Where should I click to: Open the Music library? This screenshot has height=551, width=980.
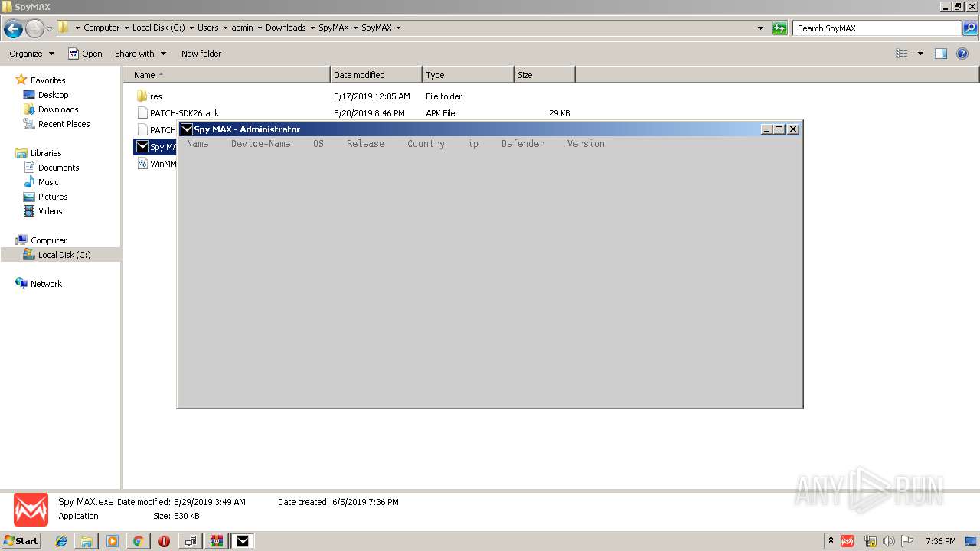coord(48,182)
